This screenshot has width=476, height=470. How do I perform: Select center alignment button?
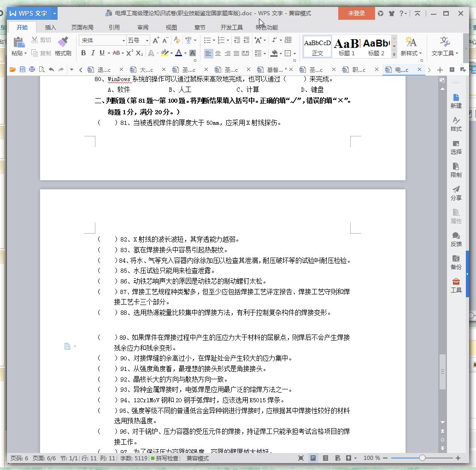click(218, 53)
